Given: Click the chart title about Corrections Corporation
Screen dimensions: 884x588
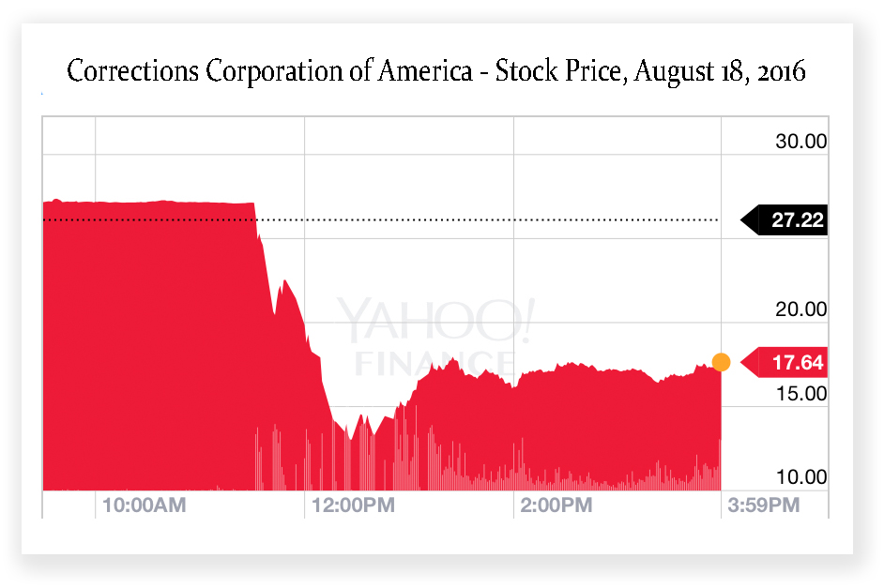Looking at the screenshot, I should [x=435, y=71].
